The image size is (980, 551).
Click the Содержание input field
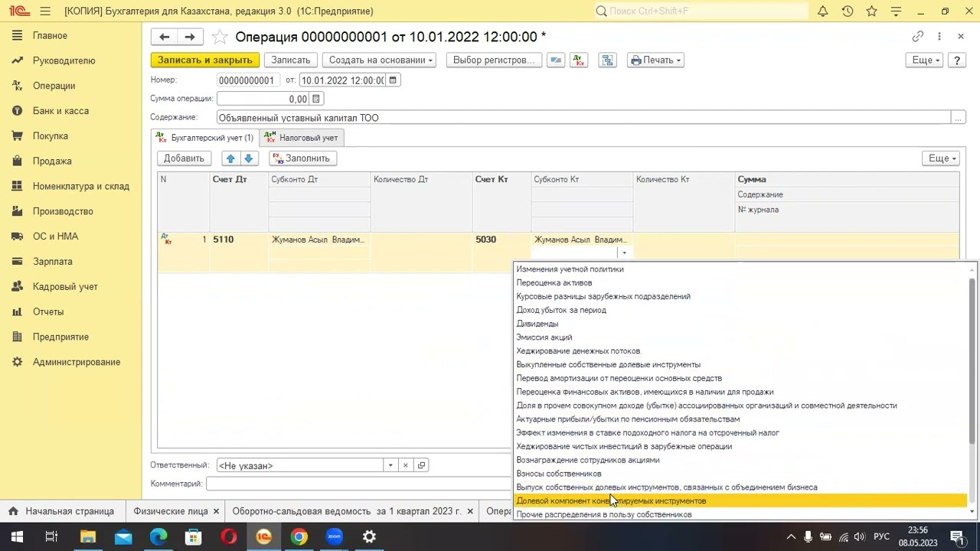coord(583,118)
